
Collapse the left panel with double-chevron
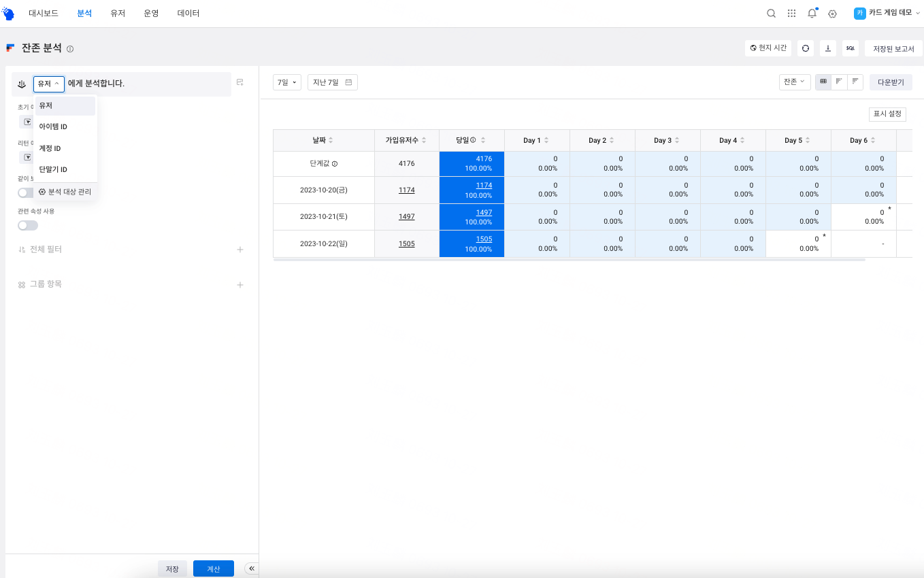251,568
